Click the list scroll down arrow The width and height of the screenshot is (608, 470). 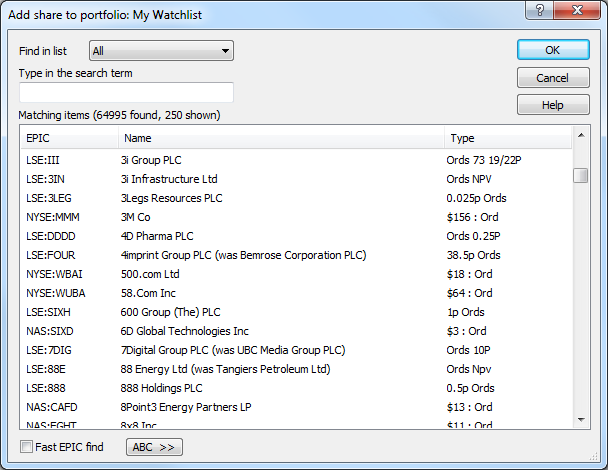point(581,419)
